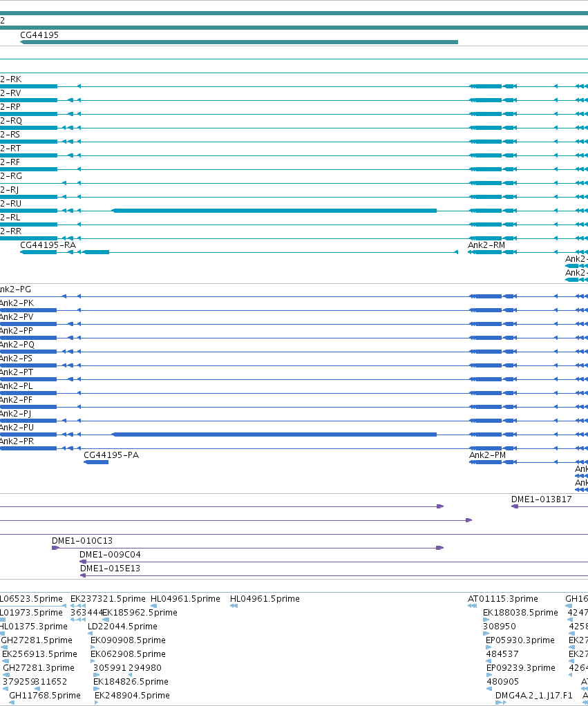The height and width of the screenshot is (706, 588).
Task: Click the 311652 EST label
Action: coord(50,682)
